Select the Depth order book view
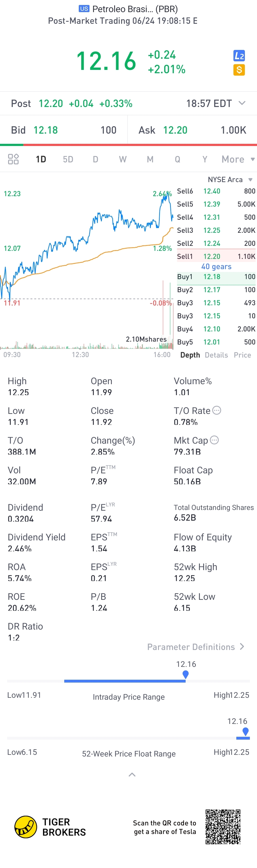Image resolution: width=257 pixels, height=868 pixels. click(x=190, y=355)
